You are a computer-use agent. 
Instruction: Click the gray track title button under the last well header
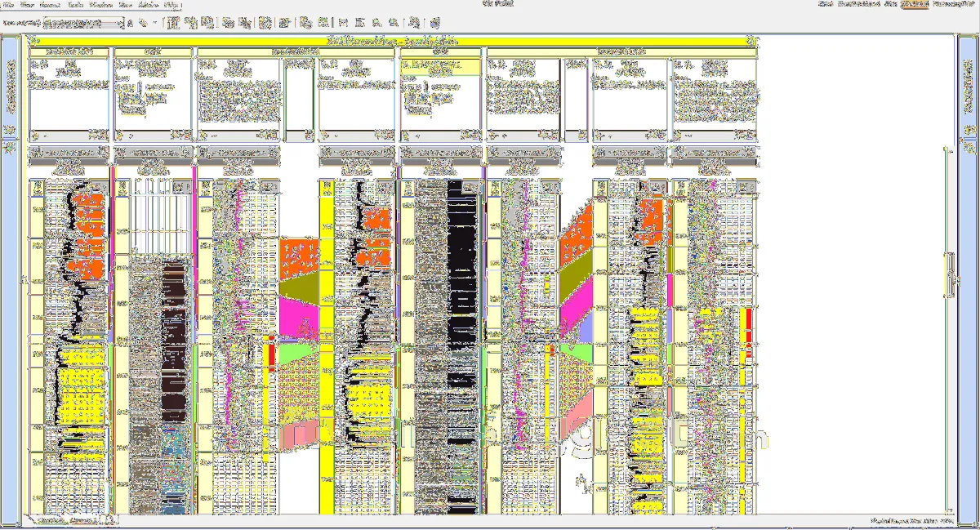(x=714, y=153)
